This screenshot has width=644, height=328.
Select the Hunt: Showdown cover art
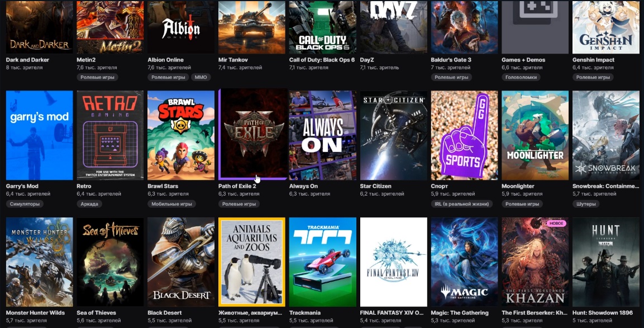click(x=606, y=262)
